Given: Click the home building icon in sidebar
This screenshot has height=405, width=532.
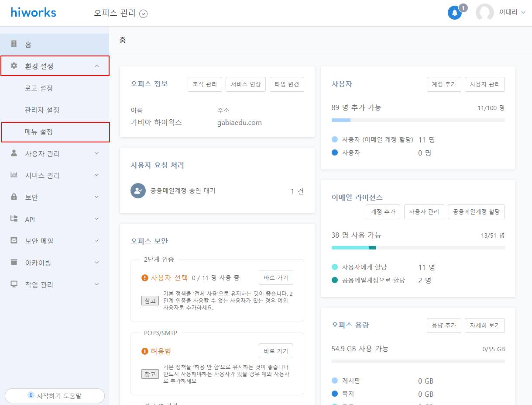Looking at the screenshot, I should [14, 44].
